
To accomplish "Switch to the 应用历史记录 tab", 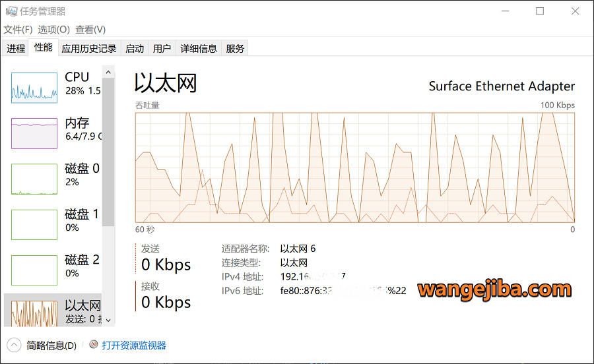I will tap(89, 48).
